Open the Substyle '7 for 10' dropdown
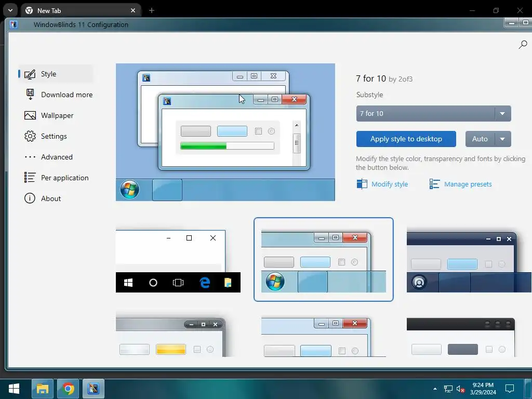 pos(433,114)
